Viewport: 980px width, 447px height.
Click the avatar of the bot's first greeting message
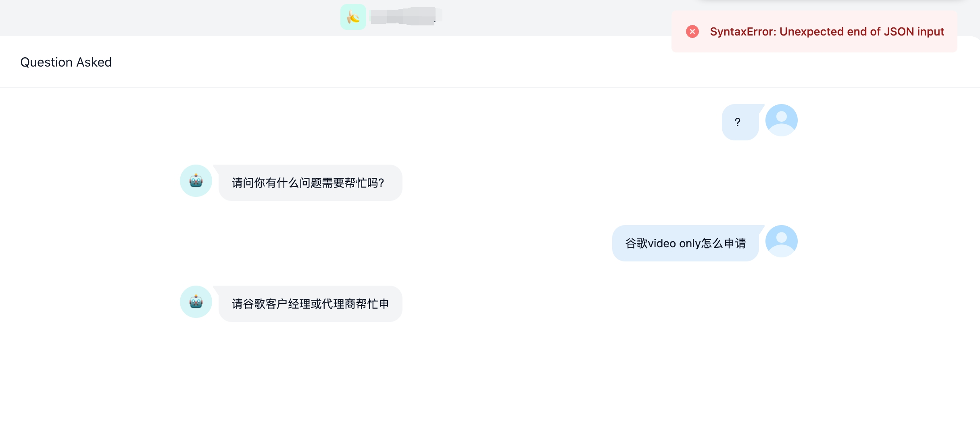tap(196, 181)
